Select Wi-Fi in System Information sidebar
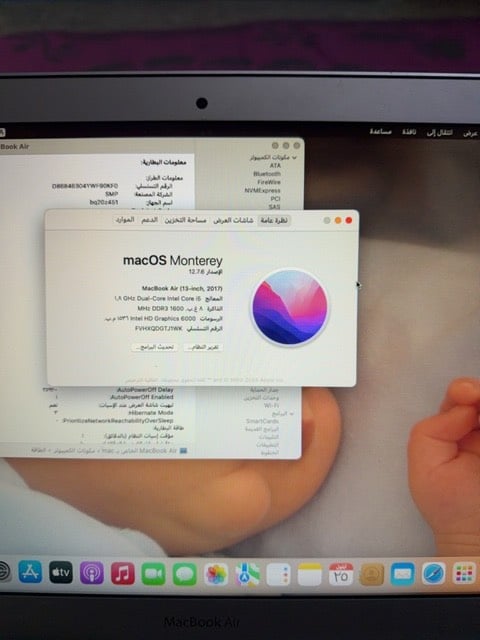Image resolution: width=480 pixels, height=640 pixels. (271, 405)
